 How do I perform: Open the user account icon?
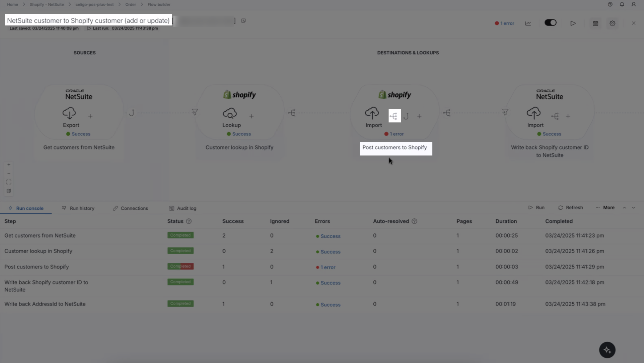(x=633, y=4)
